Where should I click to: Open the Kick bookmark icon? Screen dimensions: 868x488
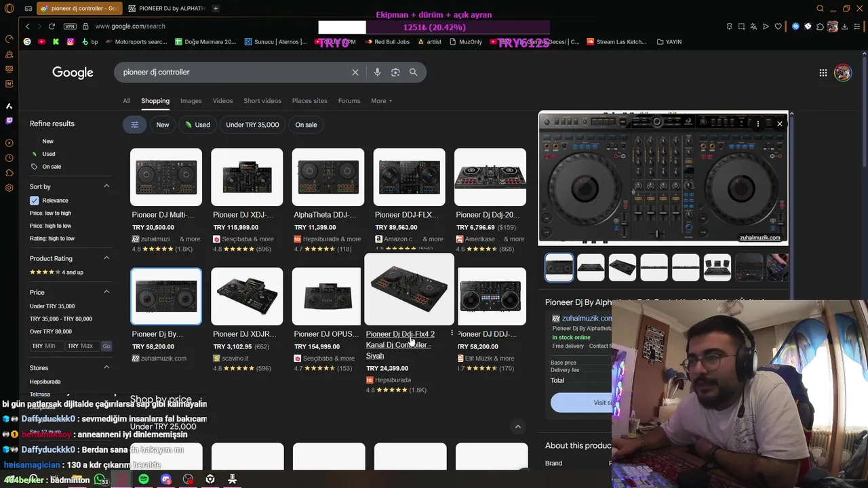(56, 41)
